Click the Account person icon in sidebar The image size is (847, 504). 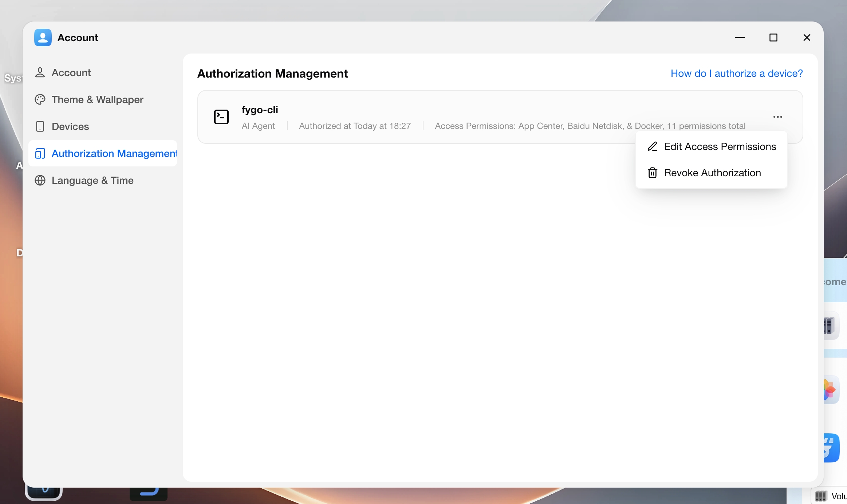(x=40, y=72)
